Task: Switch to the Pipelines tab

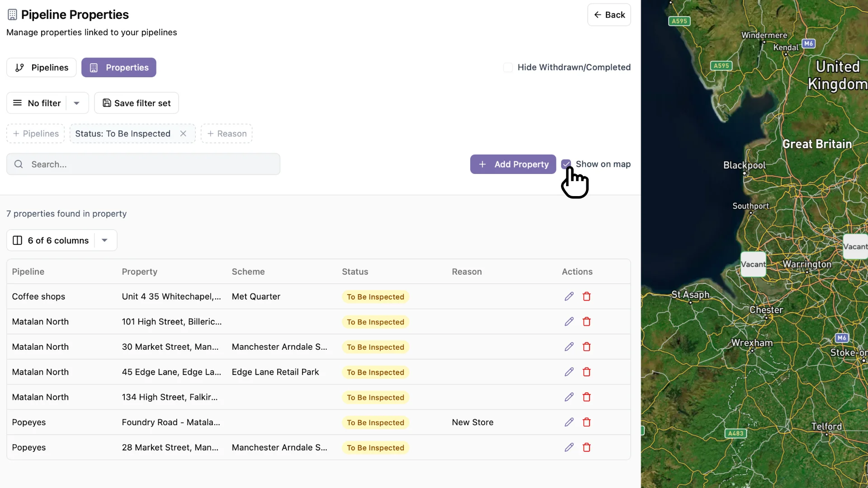Action: [x=41, y=67]
